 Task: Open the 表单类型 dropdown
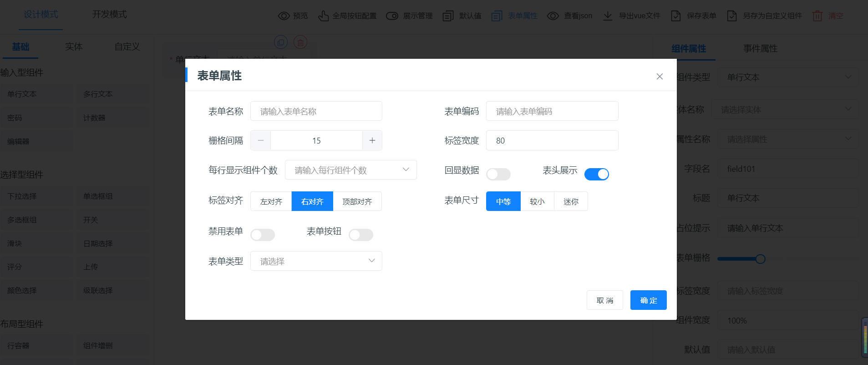point(316,261)
